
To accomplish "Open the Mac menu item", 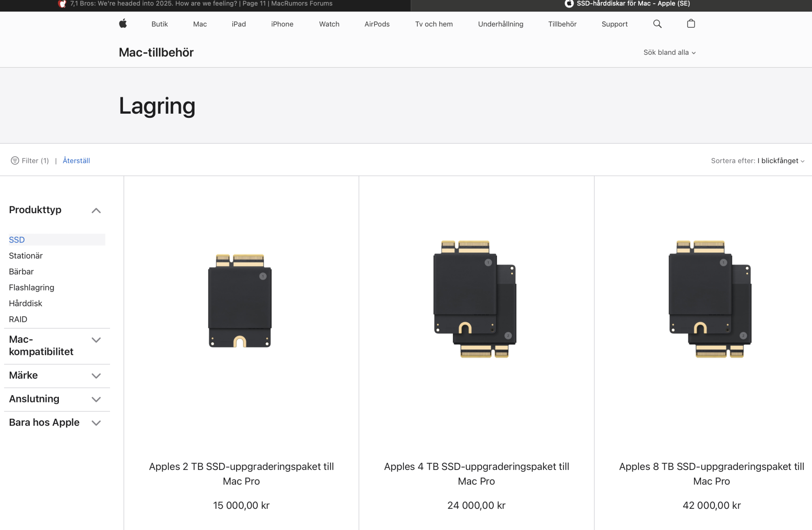I will 200,24.
